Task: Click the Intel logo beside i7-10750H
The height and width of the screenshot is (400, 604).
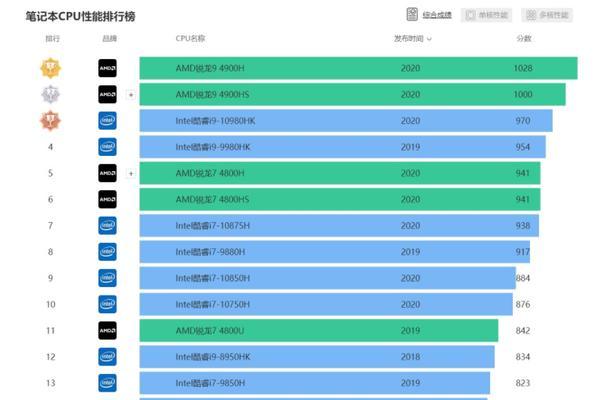Action: (x=107, y=304)
